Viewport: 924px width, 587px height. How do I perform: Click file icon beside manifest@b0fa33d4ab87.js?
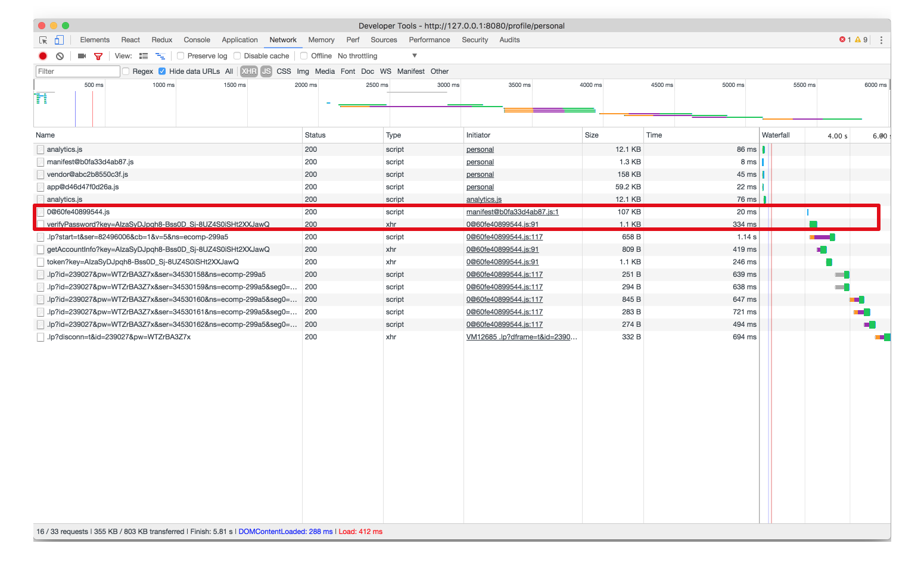41,162
